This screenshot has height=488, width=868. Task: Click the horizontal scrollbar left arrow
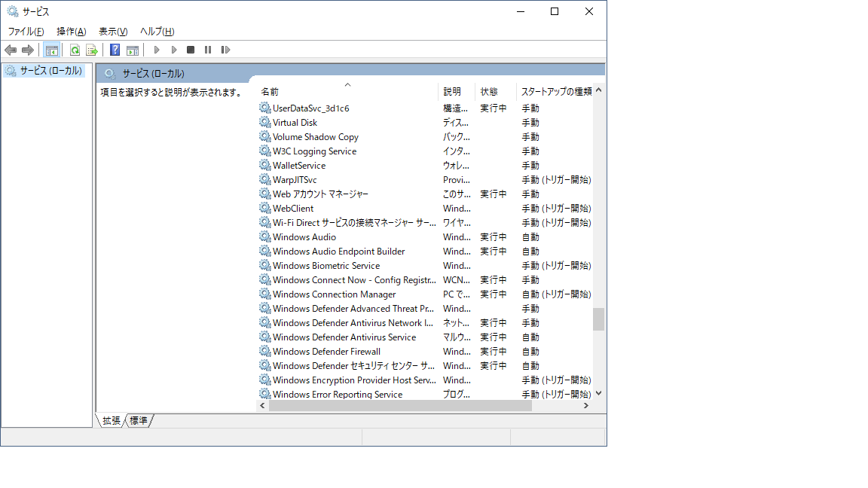tap(262, 406)
